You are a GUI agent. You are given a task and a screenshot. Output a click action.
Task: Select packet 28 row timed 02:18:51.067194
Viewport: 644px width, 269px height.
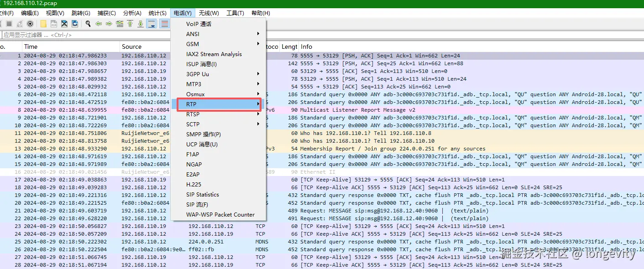[322, 265]
